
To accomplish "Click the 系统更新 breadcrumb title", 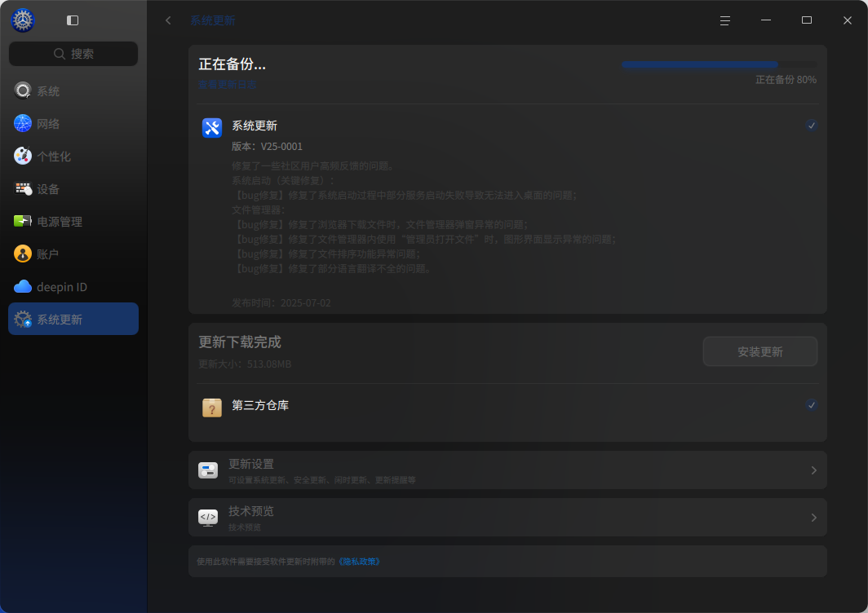I will pos(213,21).
